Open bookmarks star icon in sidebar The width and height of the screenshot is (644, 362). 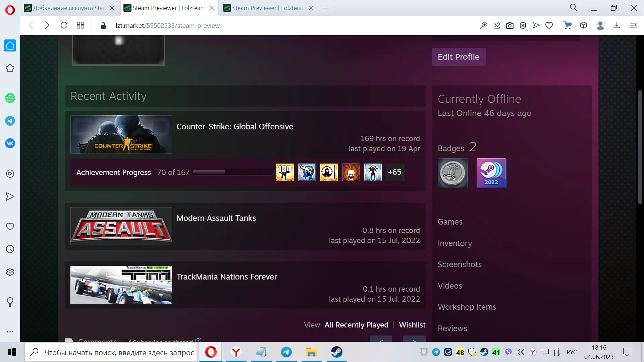tap(10, 68)
